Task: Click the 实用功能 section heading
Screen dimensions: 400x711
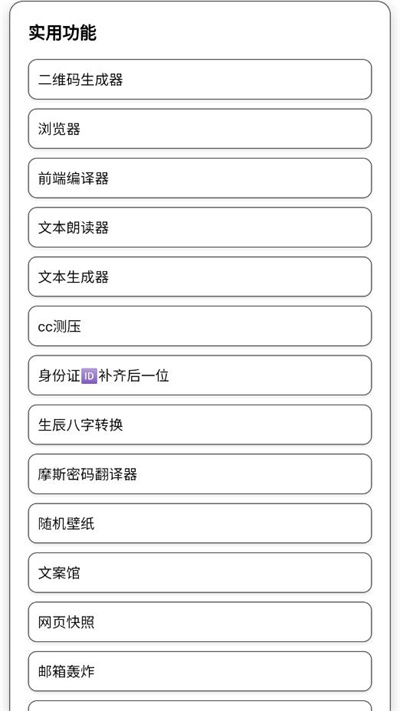Action: click(63, 33)
